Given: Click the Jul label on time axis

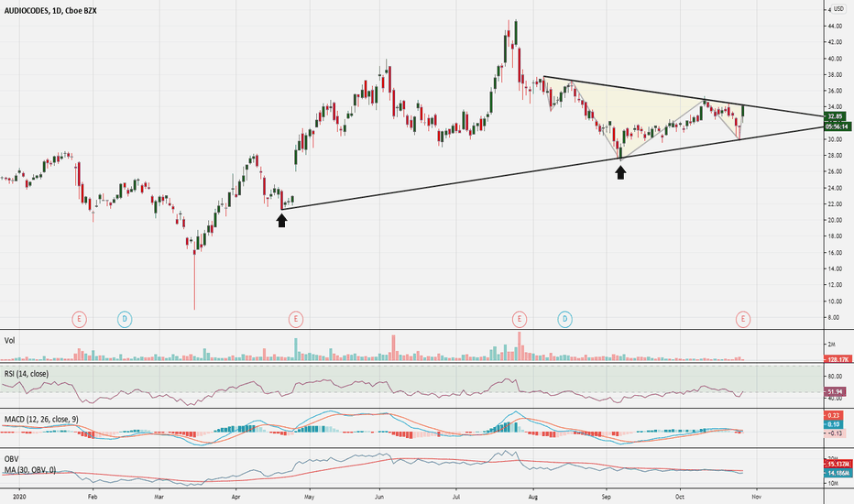Looking at the screenshot, I should pos(456,497).
